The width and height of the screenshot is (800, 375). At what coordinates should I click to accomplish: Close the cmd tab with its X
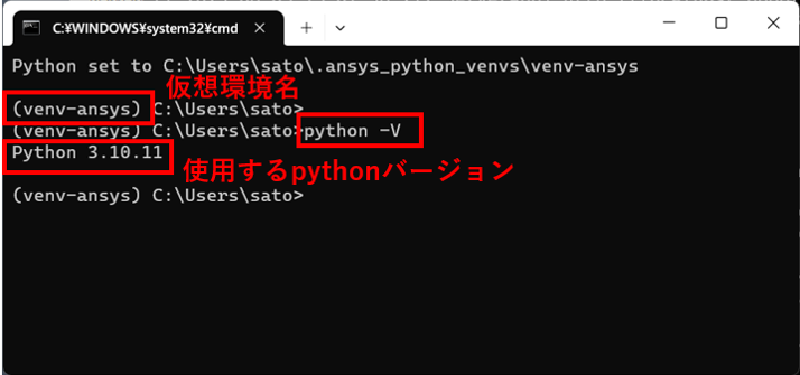[259, 29]
